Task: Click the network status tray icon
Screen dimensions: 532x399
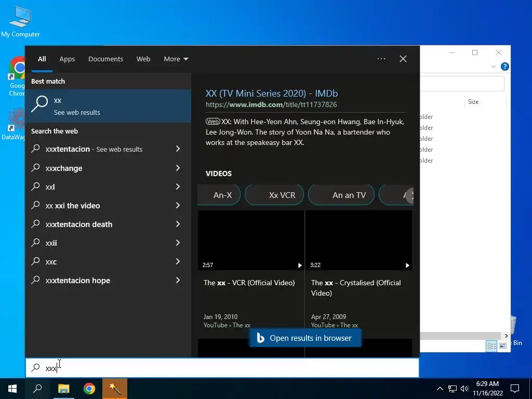Action: 453,389
